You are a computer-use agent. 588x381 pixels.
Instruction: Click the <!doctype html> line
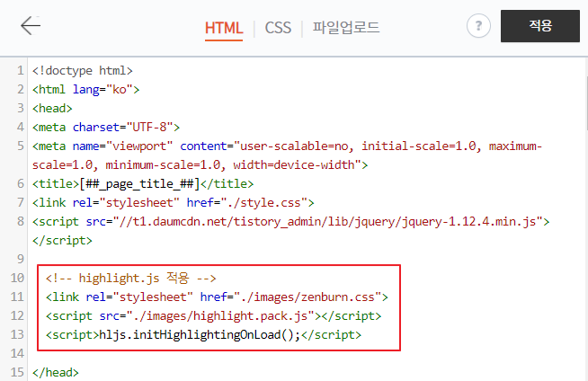(x=83, y=71)
